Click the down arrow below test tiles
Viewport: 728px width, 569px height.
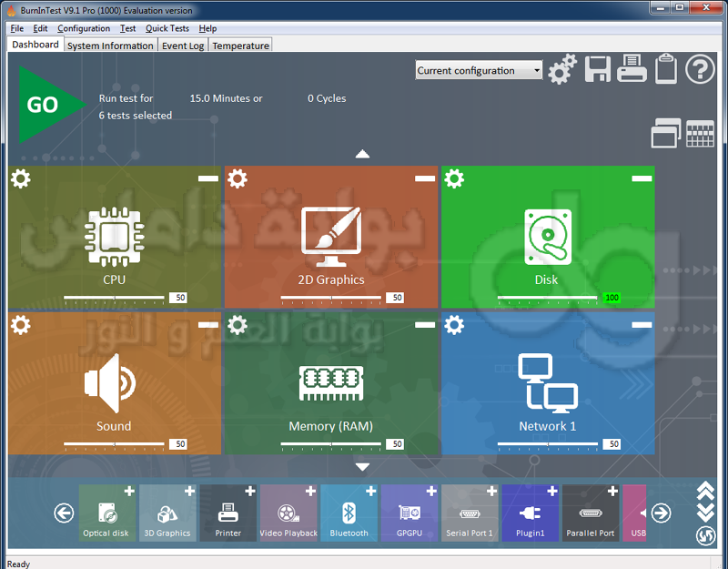point(362,467)
